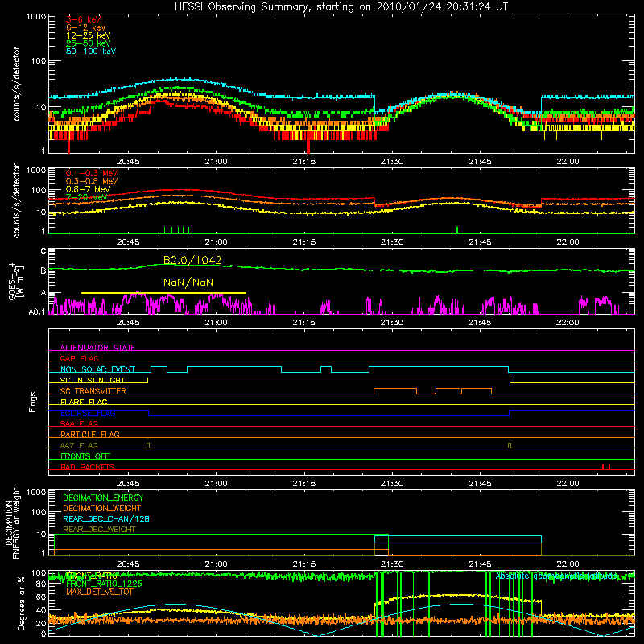Screen dimensions: 644x644
Task: Click the 20:45 tick label under top plot
Action: click(x=128, y=162)
